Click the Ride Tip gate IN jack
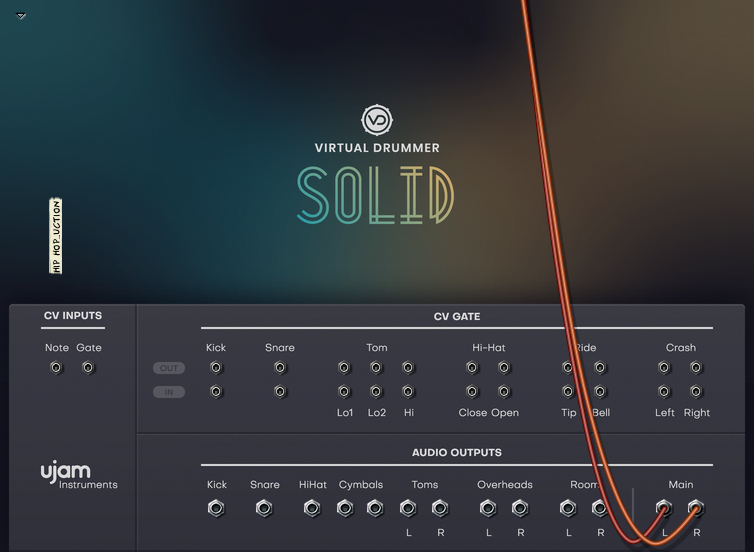 coord(568,392)
